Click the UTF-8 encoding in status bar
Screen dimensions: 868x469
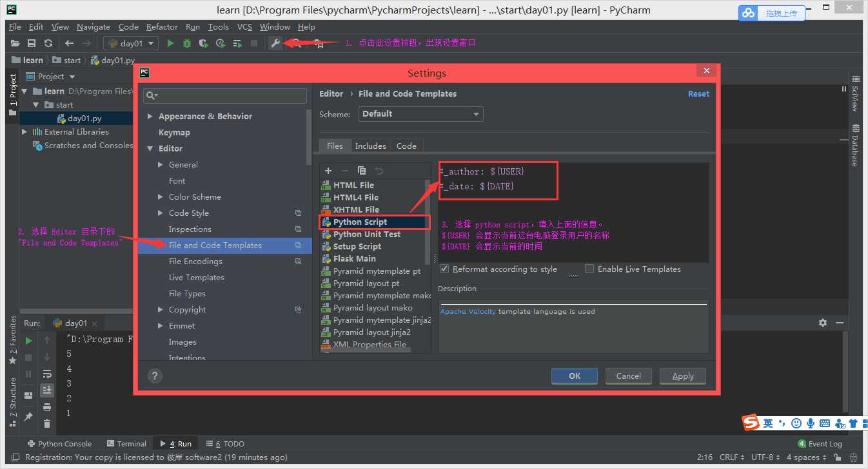click(x=765, y=457)
